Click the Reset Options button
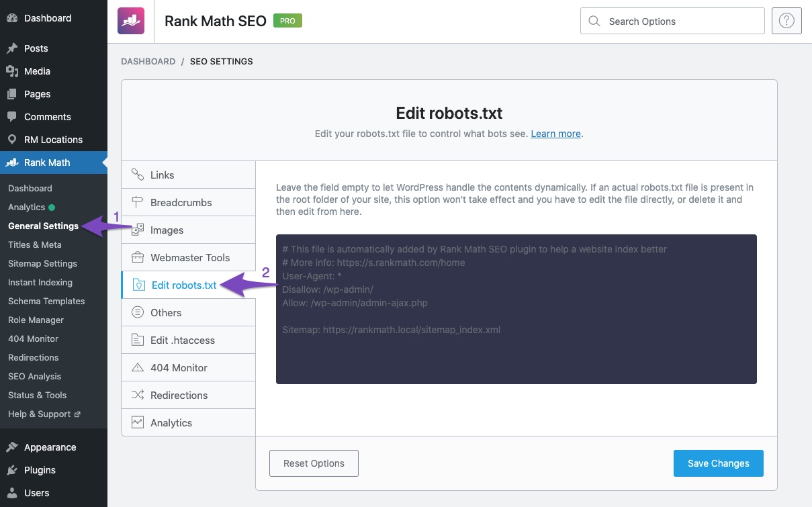The width and height of the screenshot is (812, 507). click(x=314, y=463)
